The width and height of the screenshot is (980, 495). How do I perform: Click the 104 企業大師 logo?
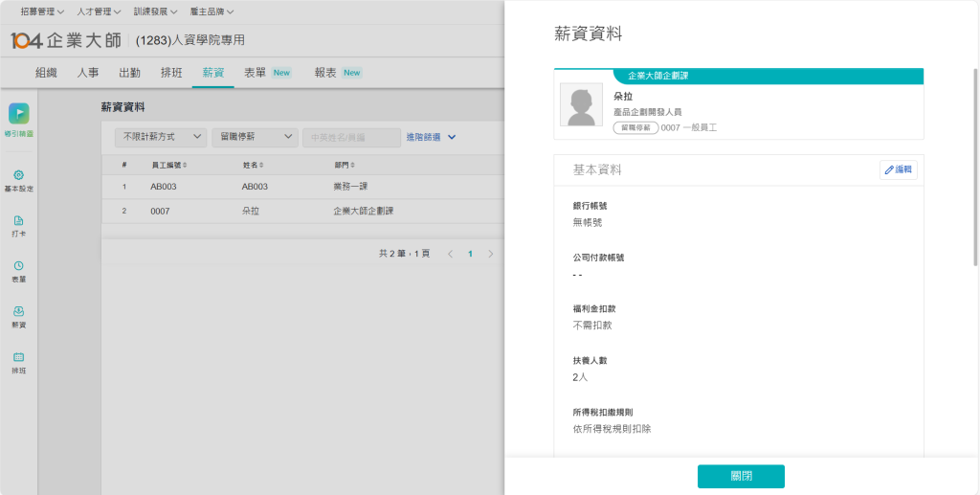65,40
